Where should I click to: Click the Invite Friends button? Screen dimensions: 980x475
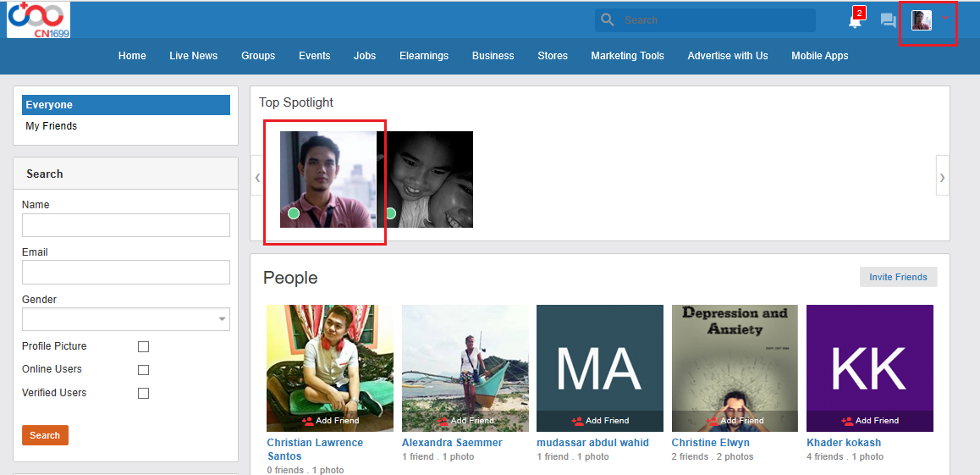click(x=898, y=277)
